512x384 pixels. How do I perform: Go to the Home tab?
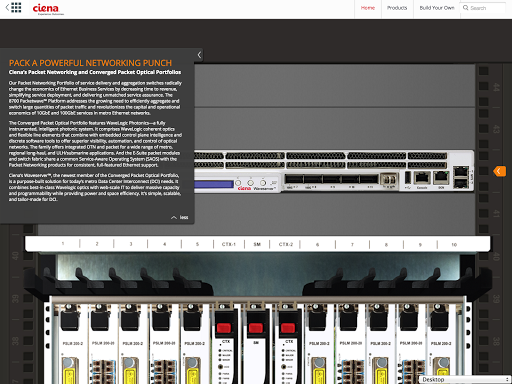[368, 8]
